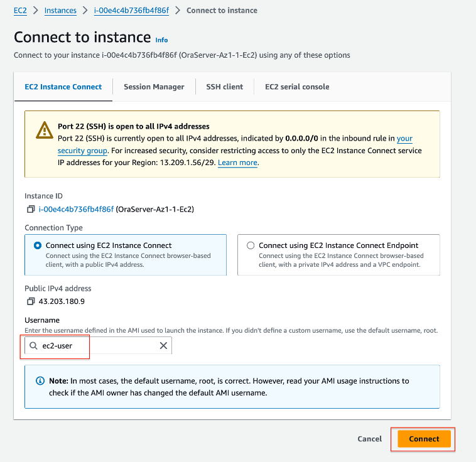Go to EC2 in breadcrumb
This screenshot has width=476, height=462.
pos(20,11)
